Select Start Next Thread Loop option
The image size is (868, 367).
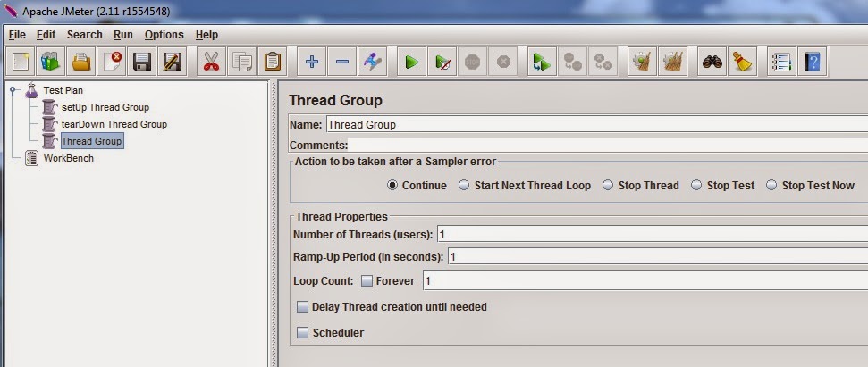pos(464,185)
